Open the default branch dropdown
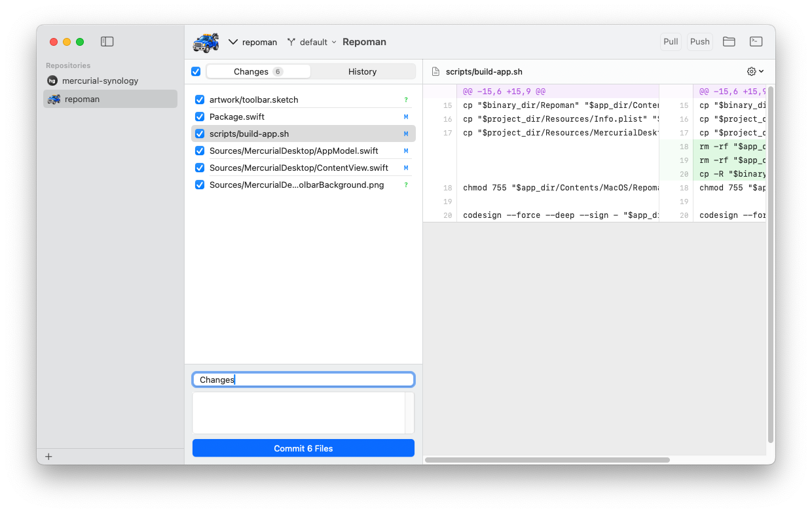 (x=312, y=42)
